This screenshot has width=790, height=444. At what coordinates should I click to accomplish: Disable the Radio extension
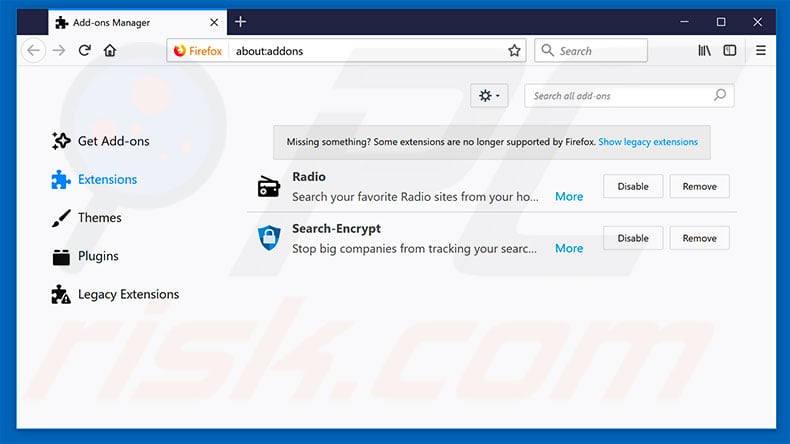[633, 186]
